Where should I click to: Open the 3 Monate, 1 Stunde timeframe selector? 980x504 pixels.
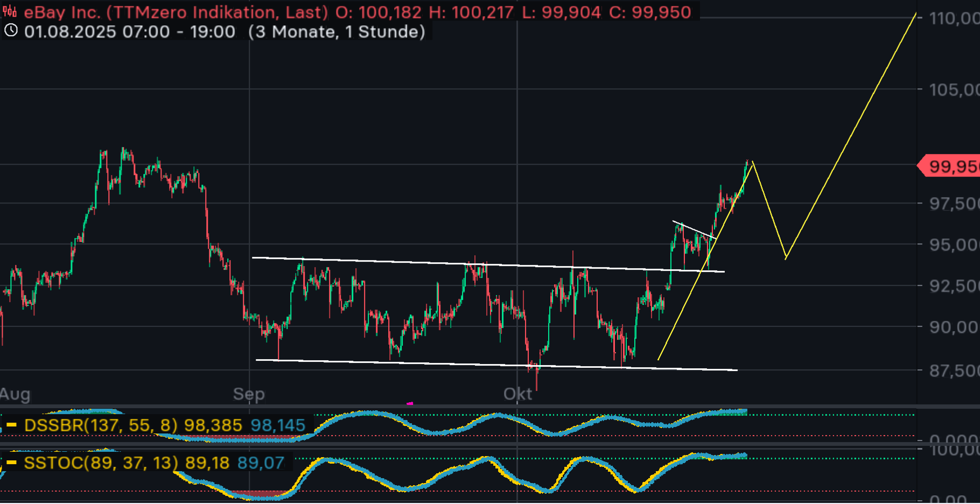[337, 32]
